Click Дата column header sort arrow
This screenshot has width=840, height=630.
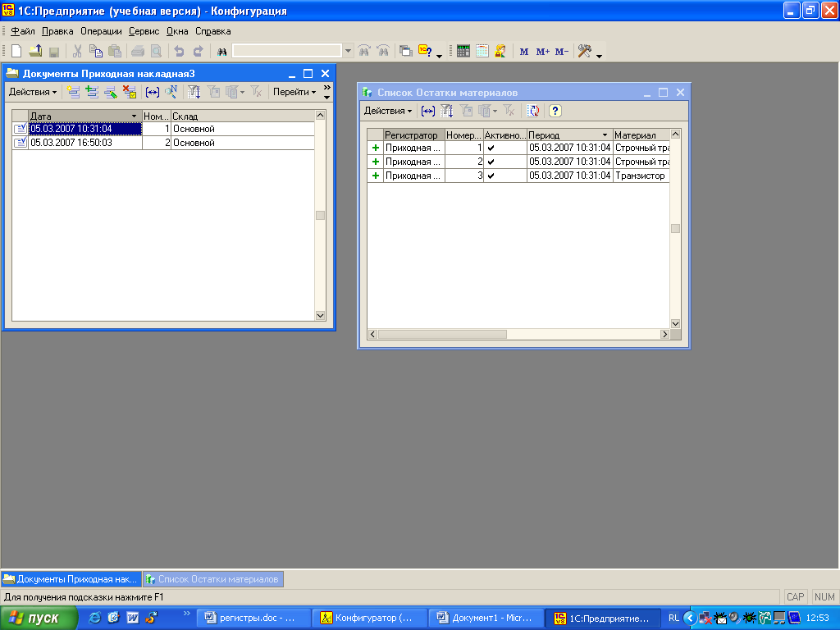(134, 116)
